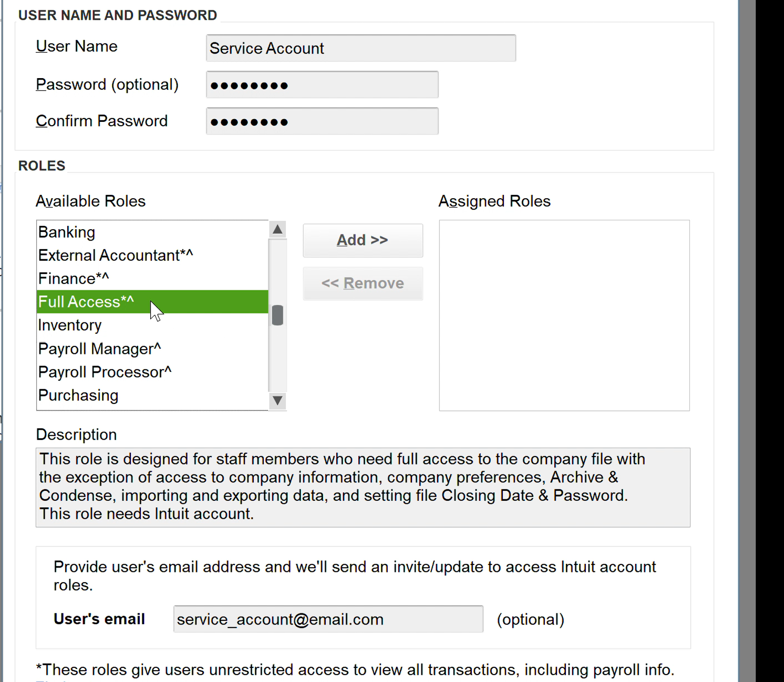
Task: Pick the highlighted Full Access role
Action: click(x=86, y=302)
